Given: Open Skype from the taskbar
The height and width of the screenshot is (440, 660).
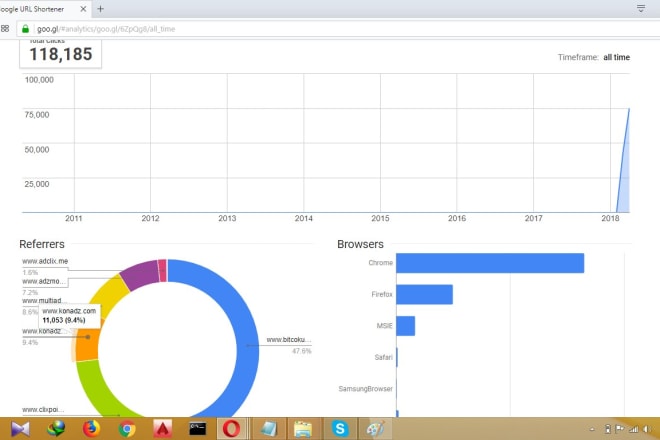Looking at the screenshot, I should [340, 429].
